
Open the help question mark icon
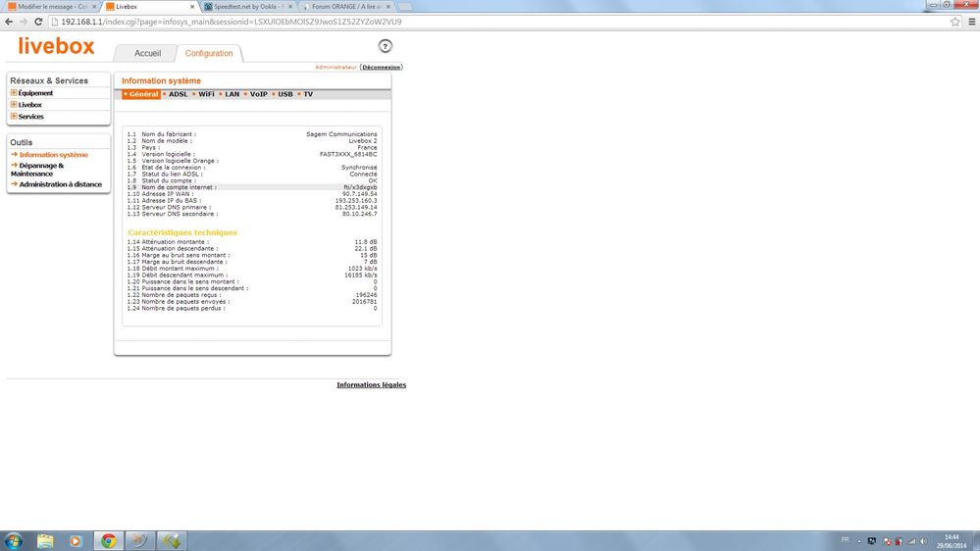click(x=385, y=46)
